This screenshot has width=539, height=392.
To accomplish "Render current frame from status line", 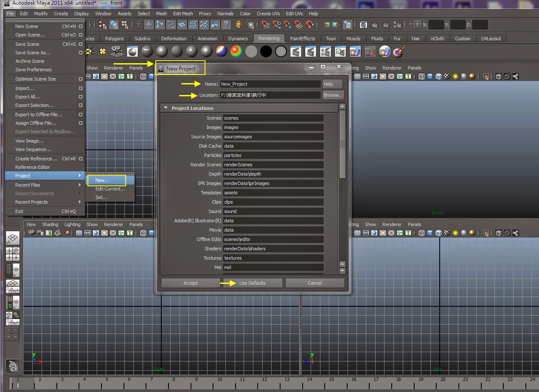I will 374,25.
